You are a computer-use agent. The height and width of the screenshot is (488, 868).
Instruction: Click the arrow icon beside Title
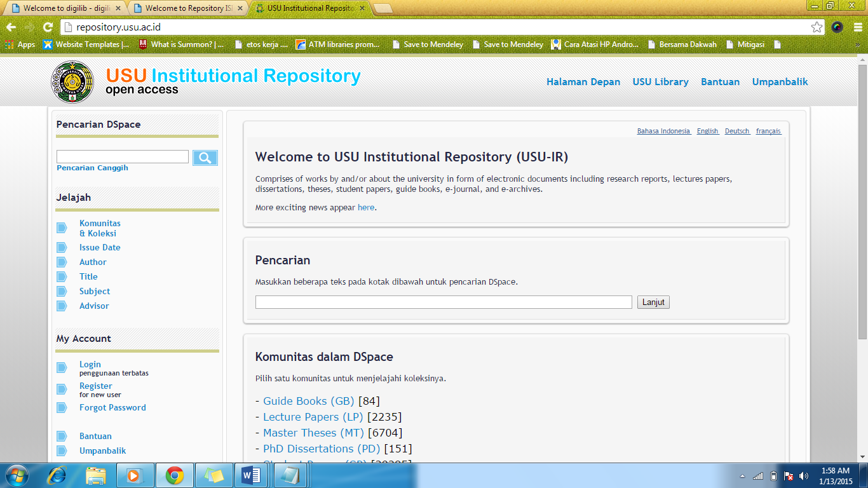(x=62, y=276)
